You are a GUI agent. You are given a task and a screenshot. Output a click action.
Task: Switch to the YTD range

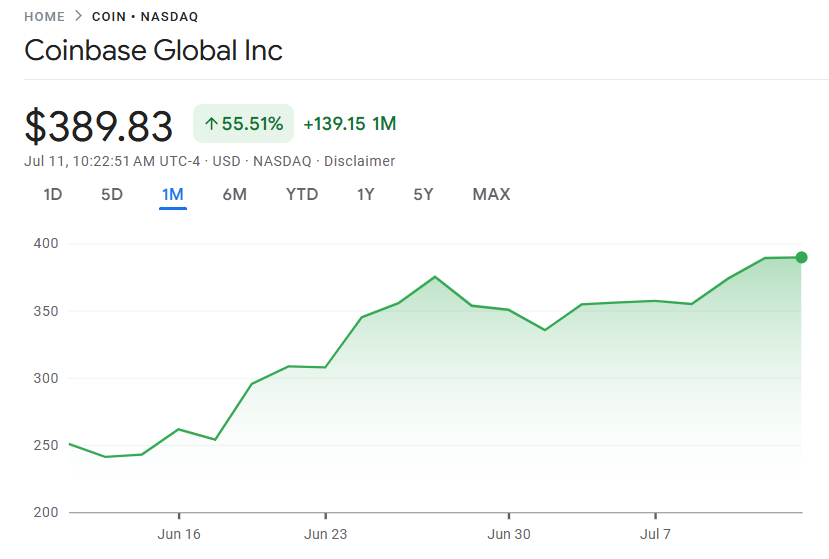coord(302,194)
